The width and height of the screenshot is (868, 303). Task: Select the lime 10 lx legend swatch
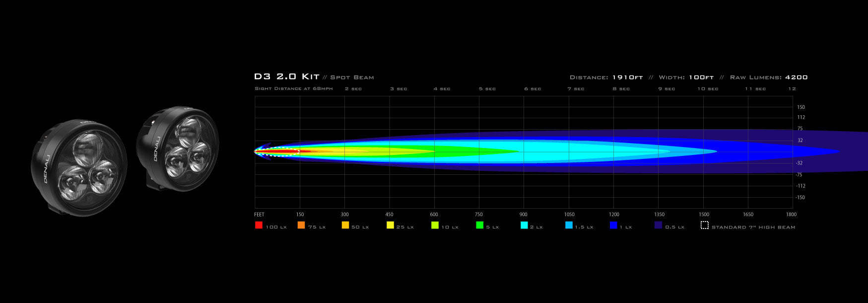point(435,225)
